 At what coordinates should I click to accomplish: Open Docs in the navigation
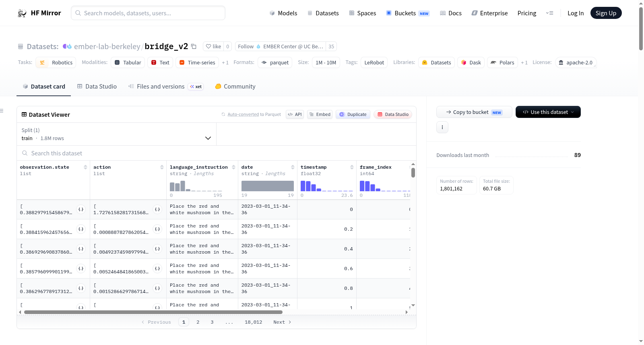click(451, 13)
